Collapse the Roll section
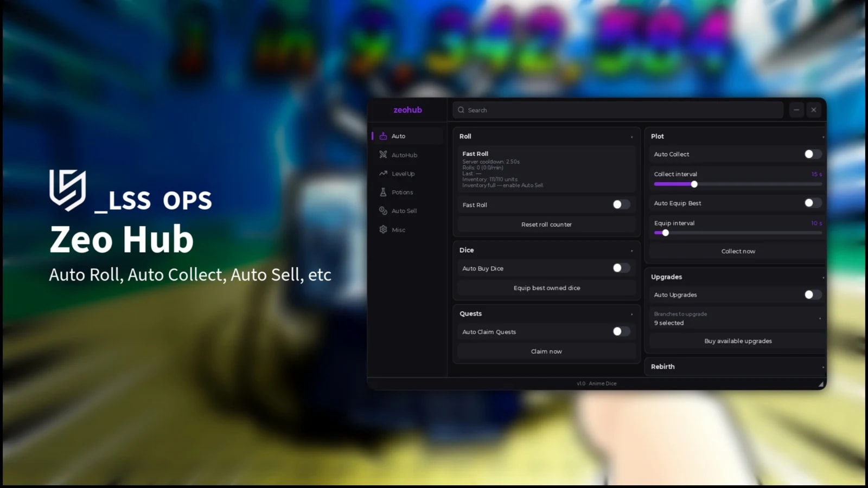 pyautogui.click(x=631, y=137)
